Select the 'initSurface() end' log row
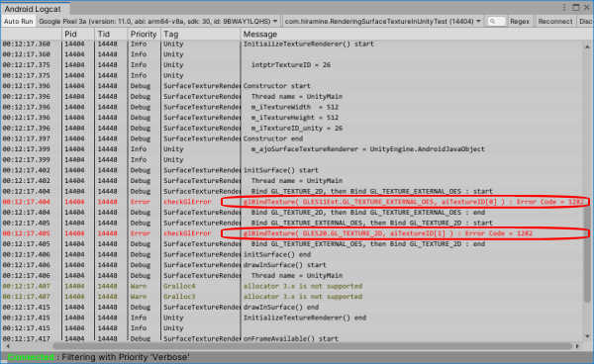594x364 pixels. pos(292,254)
